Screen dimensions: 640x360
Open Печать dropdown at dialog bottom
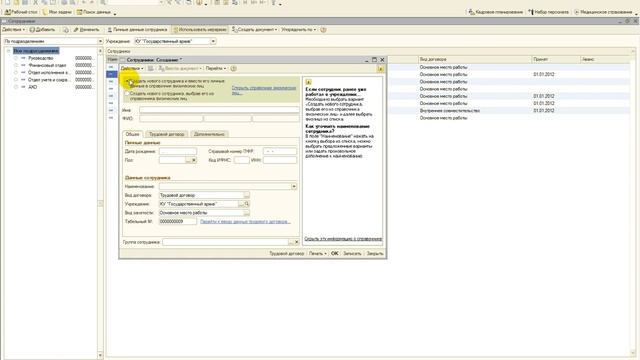click(317, 253)
